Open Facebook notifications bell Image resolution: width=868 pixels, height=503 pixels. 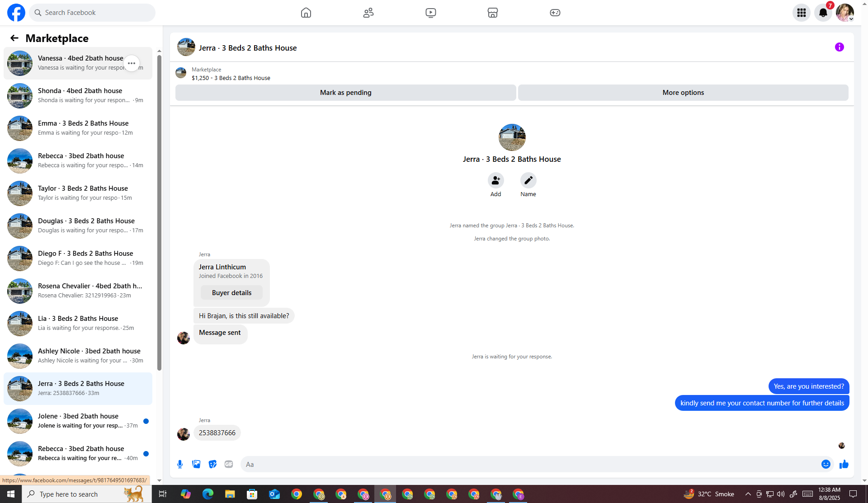[x=823, y=13]
